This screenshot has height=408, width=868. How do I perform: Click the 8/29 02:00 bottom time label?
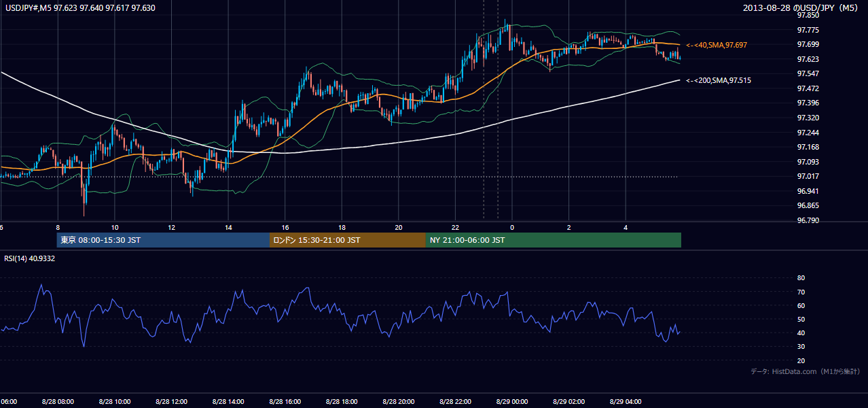568,402
